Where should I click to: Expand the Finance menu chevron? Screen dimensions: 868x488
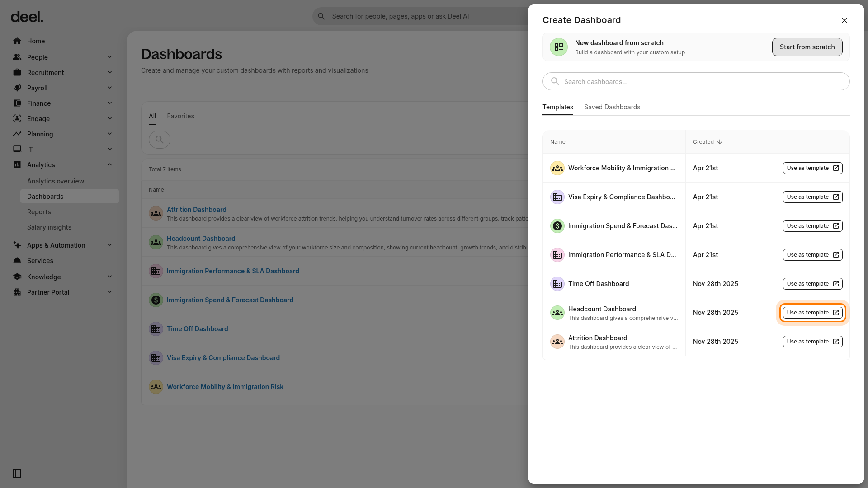[x=110, y=103]
